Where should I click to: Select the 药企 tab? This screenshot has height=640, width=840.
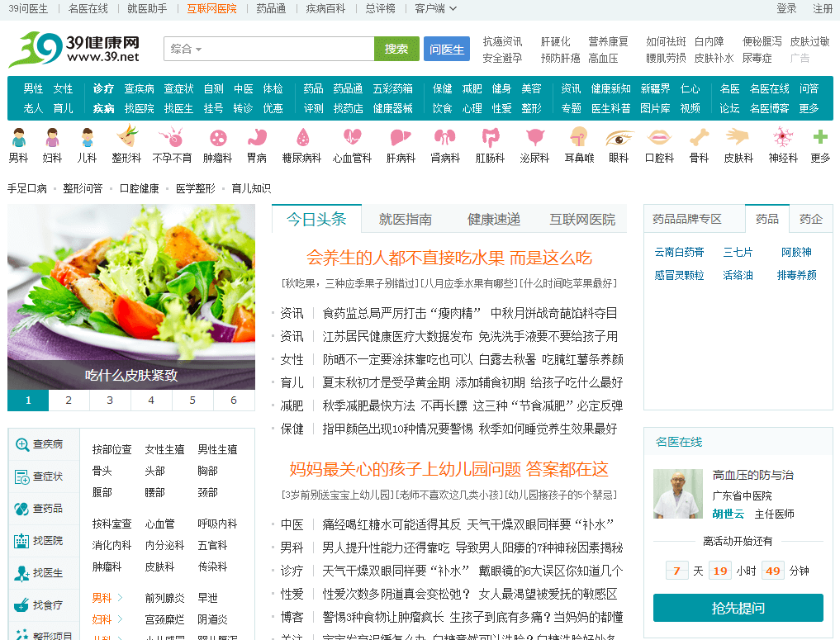point(811,220)
